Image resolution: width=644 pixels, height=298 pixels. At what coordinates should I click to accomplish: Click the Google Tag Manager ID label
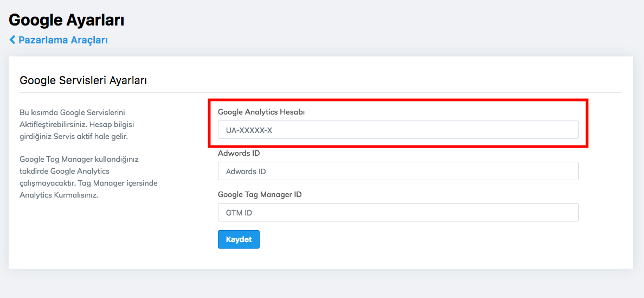click(x=260, y=194)
